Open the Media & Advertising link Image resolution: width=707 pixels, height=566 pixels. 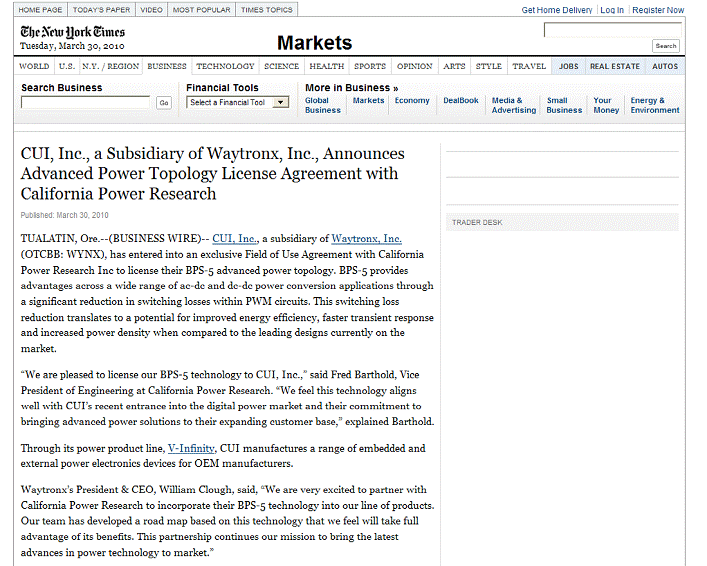[514, 105]
